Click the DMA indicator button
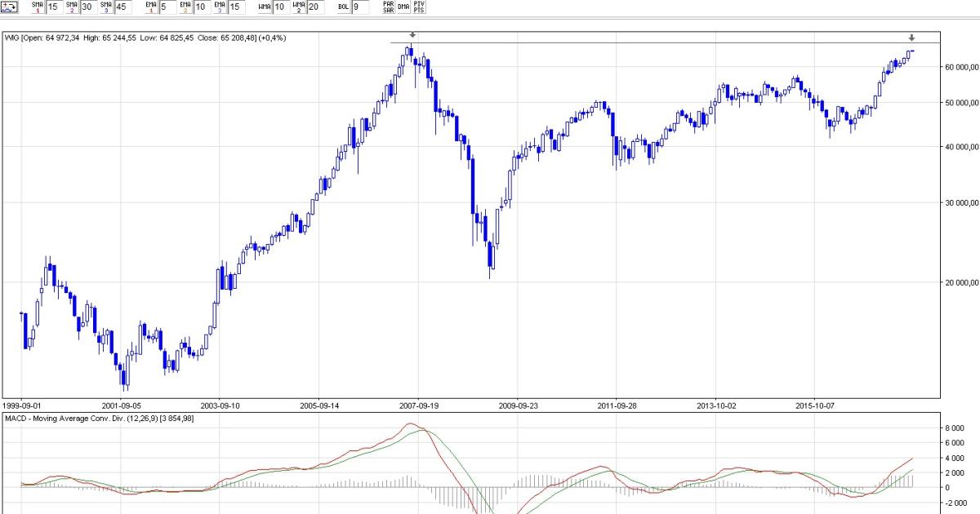The width and height of the screenshot is (980, 514). click(403, 7)
